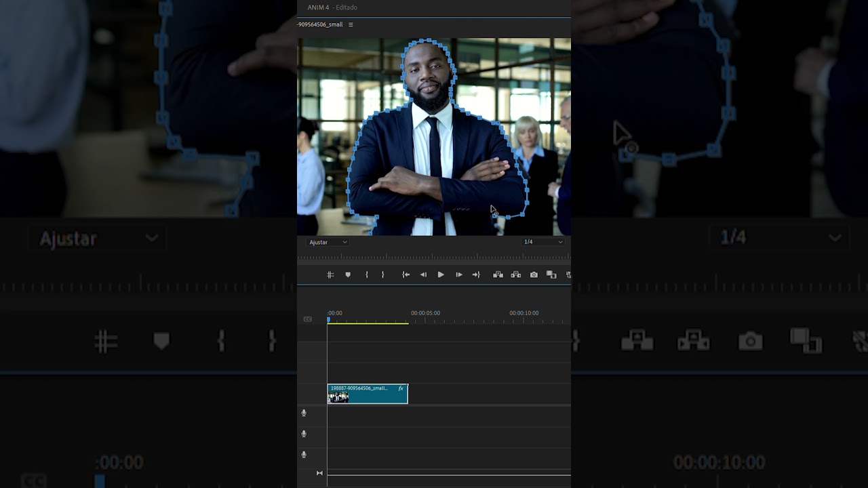Viewport: 868px width, 488px height.
Task: Click the ANIM 4 - Editado title
Action: pyautogui.click(x=332, y=7)
